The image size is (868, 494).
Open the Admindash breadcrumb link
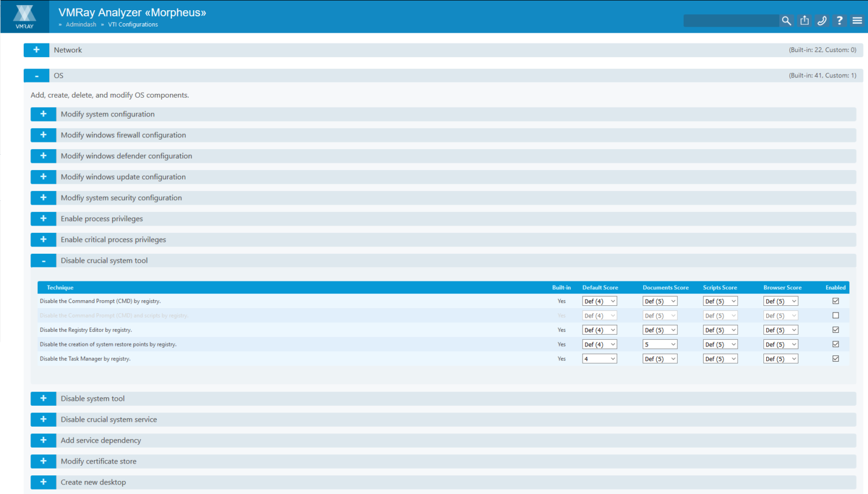pyautogui.click(x=81, y=24)
